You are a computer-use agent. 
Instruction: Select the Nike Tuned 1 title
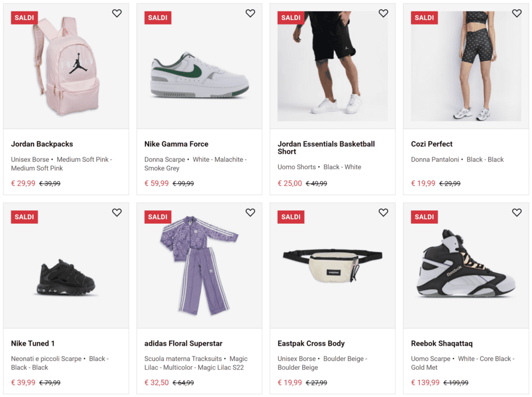pyautogui.click(x=33, y=344)
